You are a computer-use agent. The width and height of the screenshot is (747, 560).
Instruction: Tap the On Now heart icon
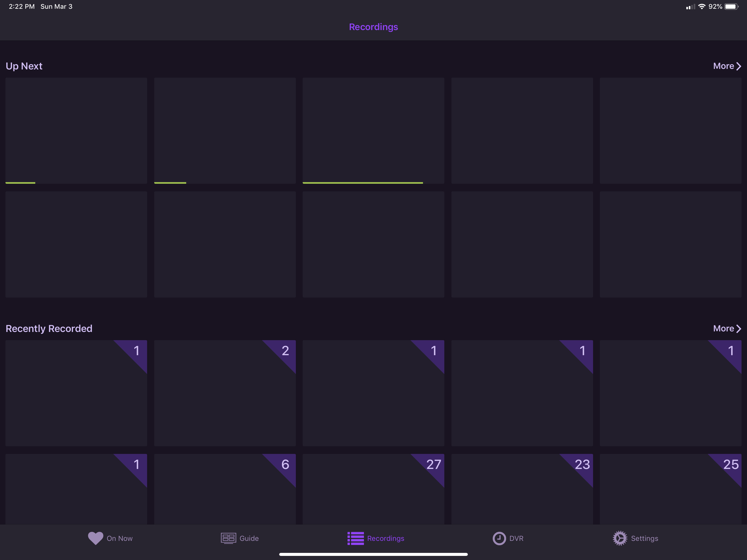[x=96, y=538]
